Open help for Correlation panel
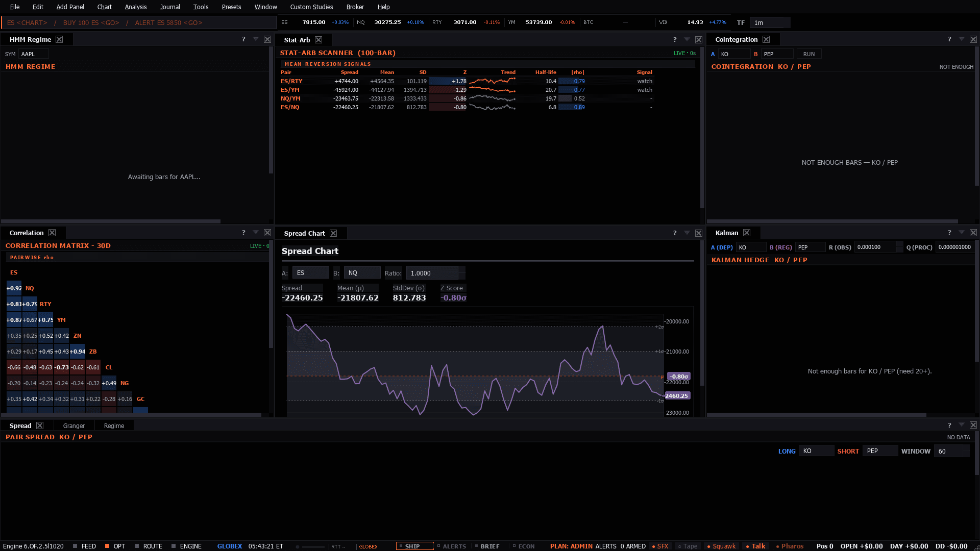980x551 pixels. 243,233
